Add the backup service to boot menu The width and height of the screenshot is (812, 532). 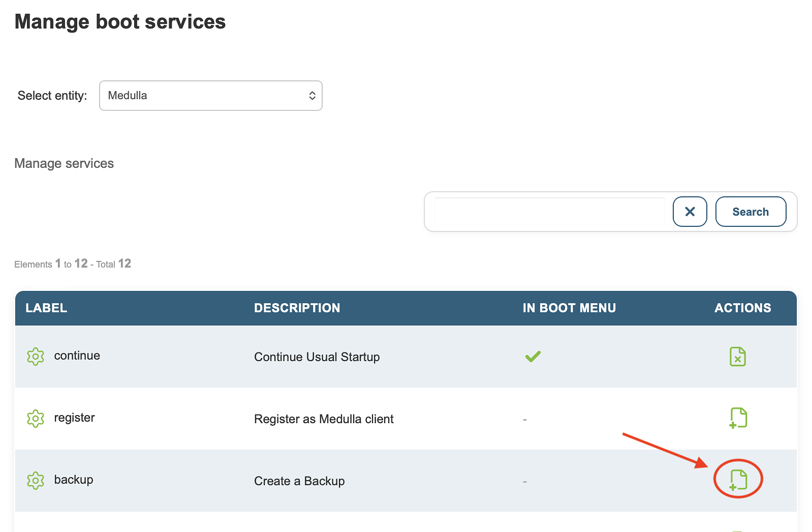point(738,480)
